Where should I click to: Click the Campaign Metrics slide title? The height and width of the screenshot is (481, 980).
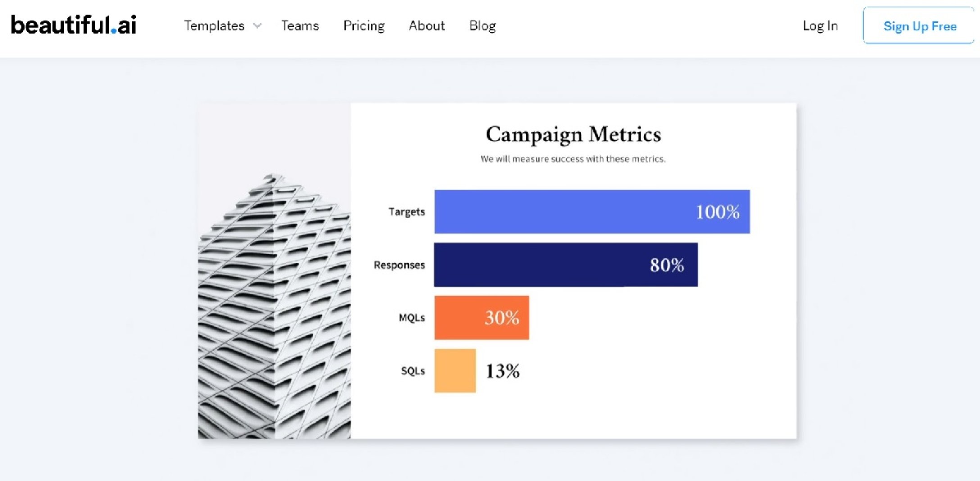click(573, 134)
